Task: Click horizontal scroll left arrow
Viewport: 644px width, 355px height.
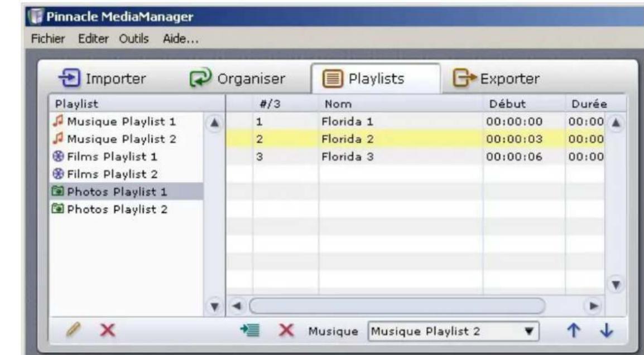Action: [237, 306]
